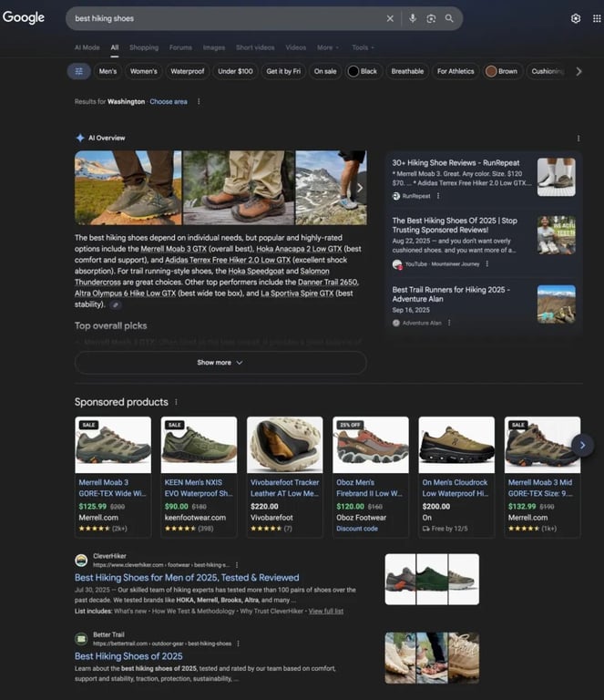
Task: Toggle the Men's filter chip
Action: [x=107, y=71]
